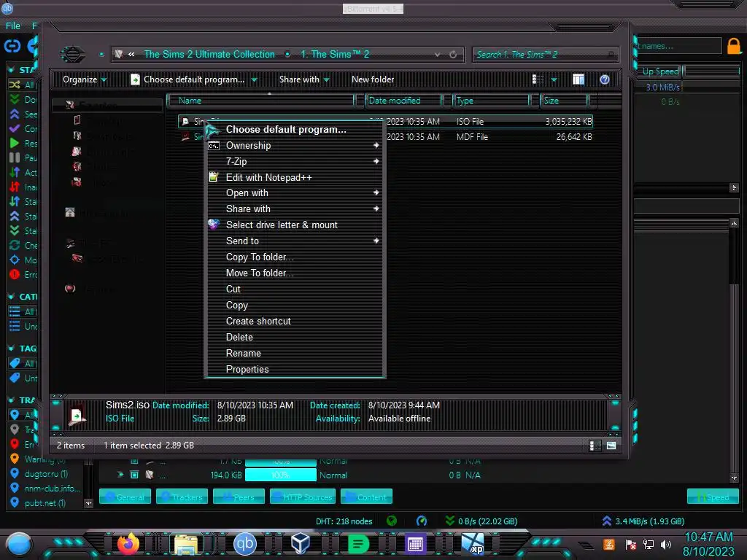Expand the Open with submenu arrow
Screen dimensions: 747x560
pos(376,192)
